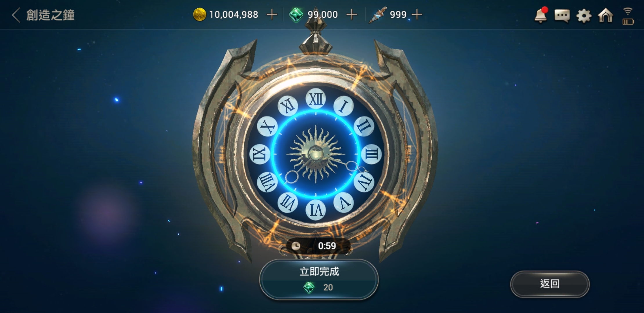Tap the back arrow beside 創造之鐘
Image resolution: width=644 pixels, height=313 pixels.
16,15
